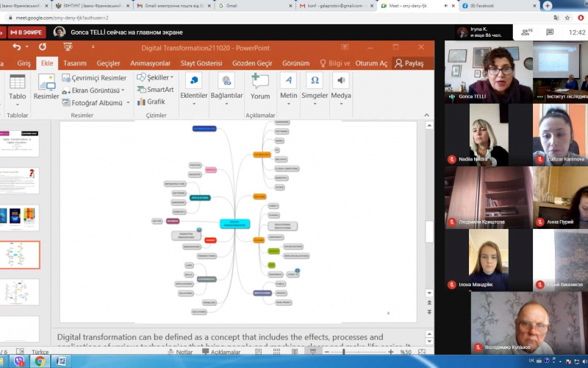Screen dimensions: 588x368
Task: Toggle the Açıklamalar comments pane
Action: click(x=221, y=352)
